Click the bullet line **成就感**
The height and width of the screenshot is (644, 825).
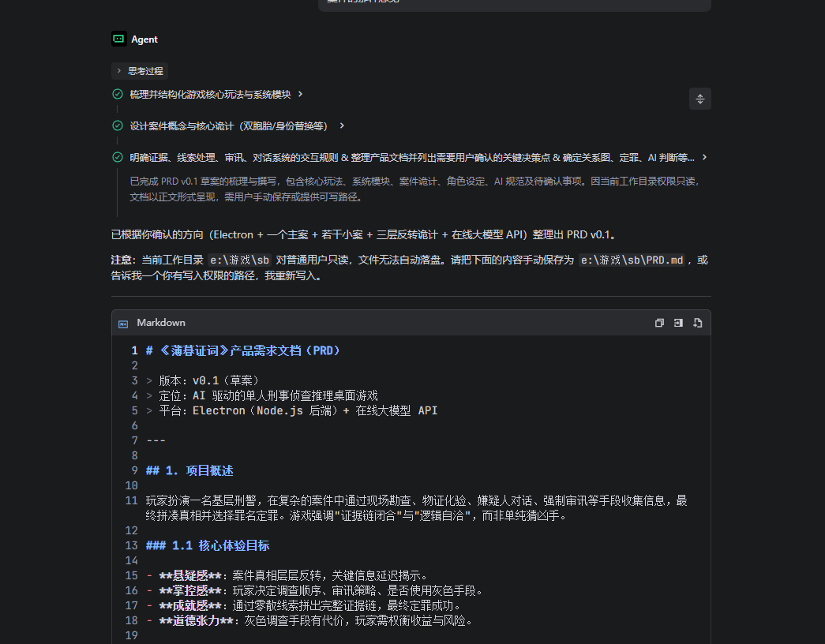[304, 605]
